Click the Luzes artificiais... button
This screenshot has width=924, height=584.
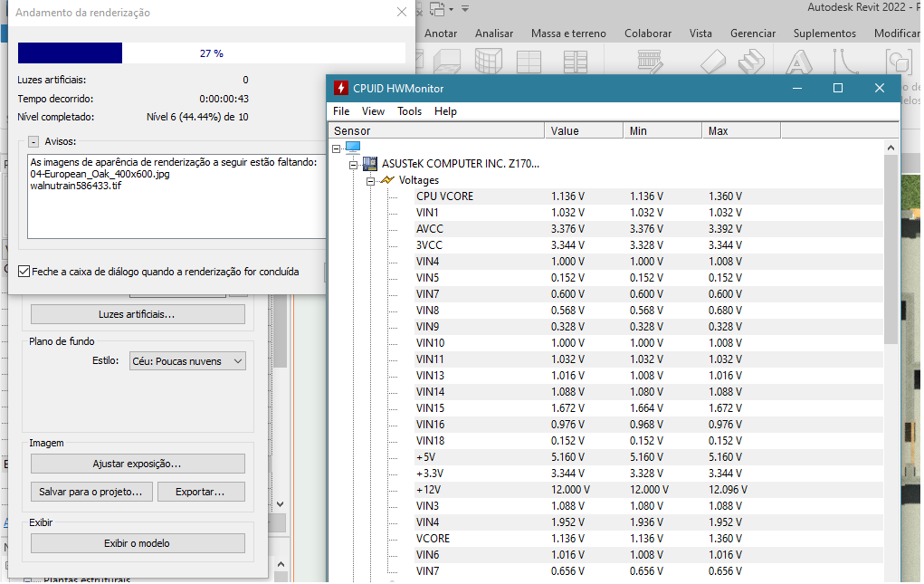click(138, 314)
